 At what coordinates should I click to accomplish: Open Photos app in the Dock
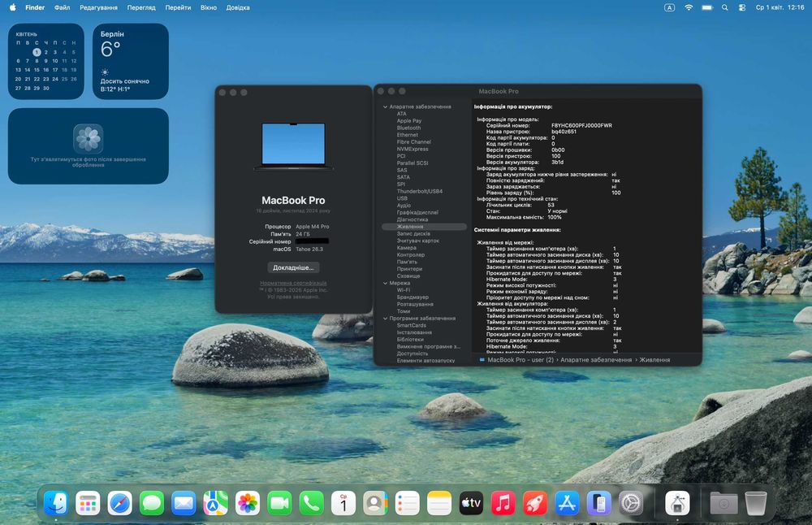248,503
